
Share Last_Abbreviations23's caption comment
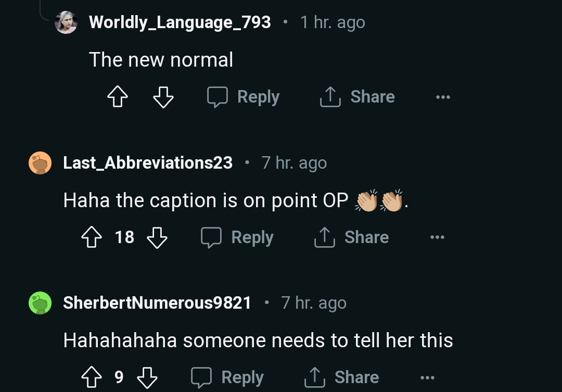(351, 237)
